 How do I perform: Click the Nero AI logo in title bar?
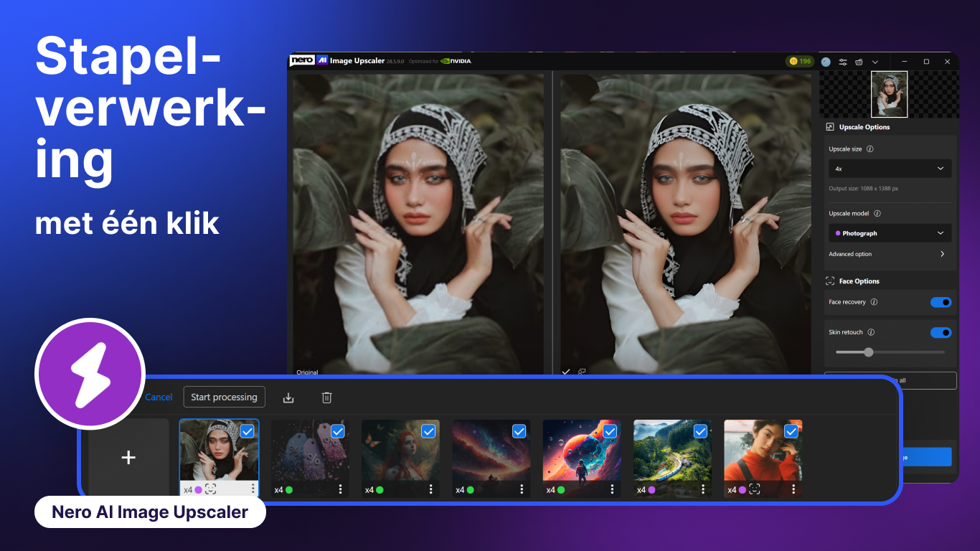pos(308,61)
